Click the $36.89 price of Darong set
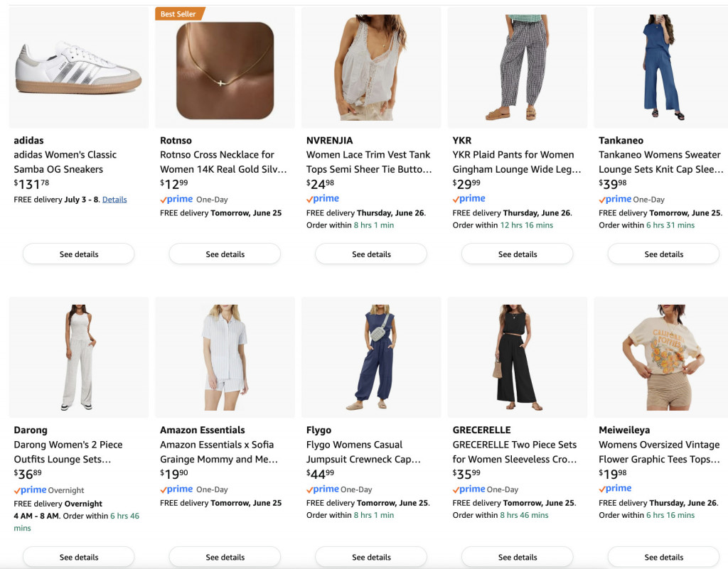The width and height of the screenshot is (728, 569). (x=28, y=474)
